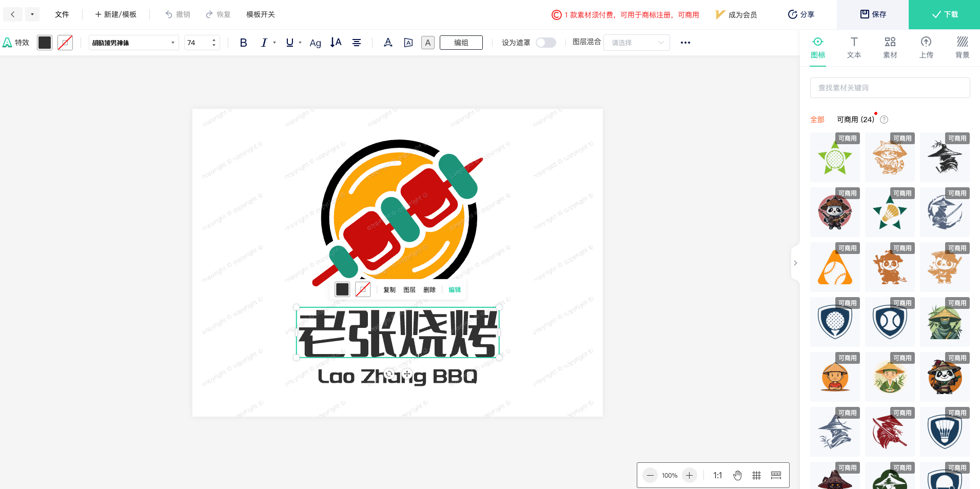Screen dimensions: 980x489
Task: Select the 可商用 (24) filter
Action: [x=855, y=120]
